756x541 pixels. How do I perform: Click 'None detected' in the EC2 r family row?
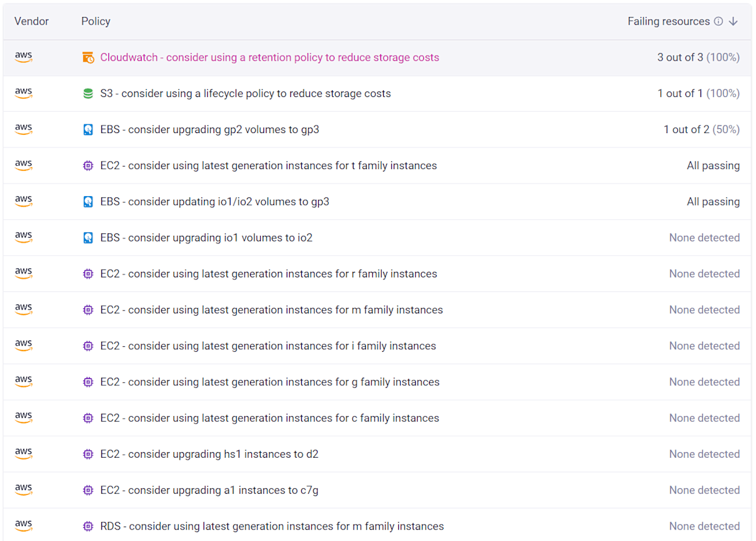(704, 274)
